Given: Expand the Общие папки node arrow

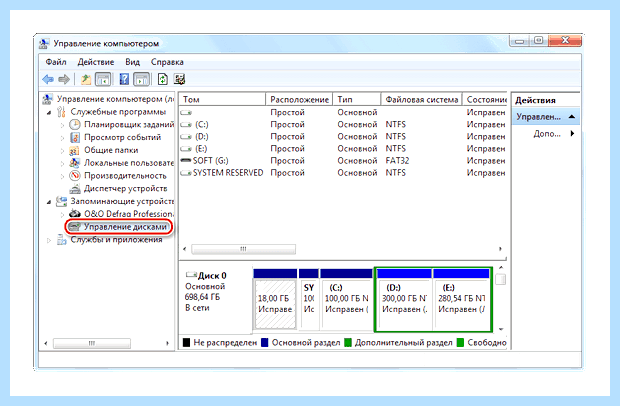Looking at the screenshot, I should [x=62, y=151].
